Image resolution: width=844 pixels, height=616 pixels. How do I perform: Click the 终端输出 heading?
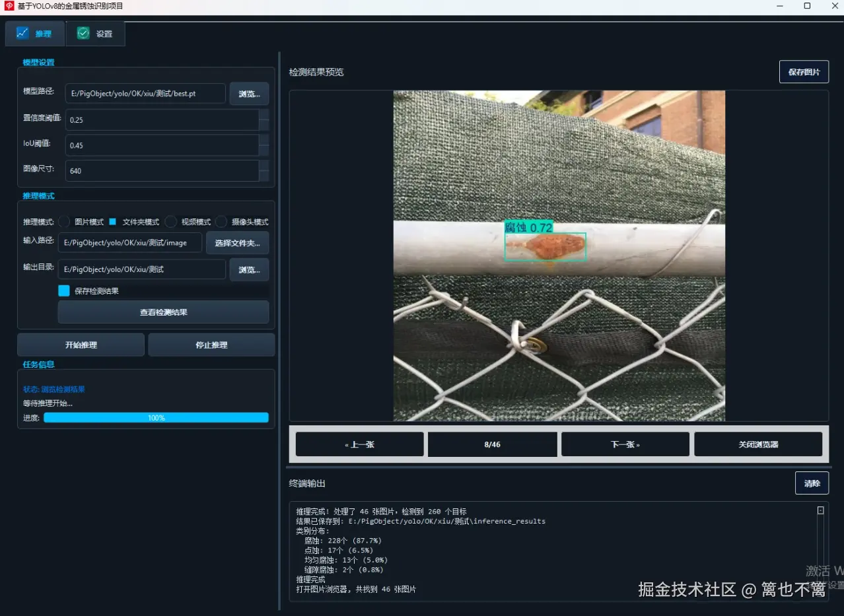pyautogui.click(x=307, y=483)
